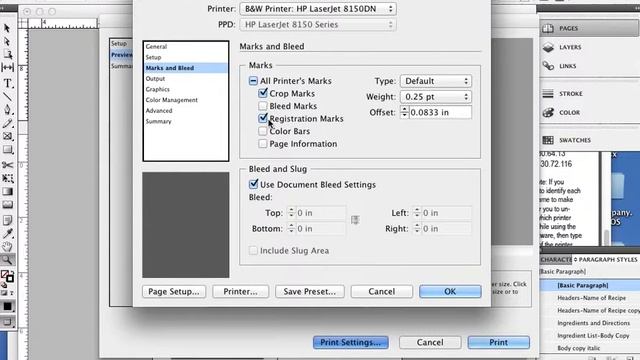Select the Note tool

click(7, 220)
